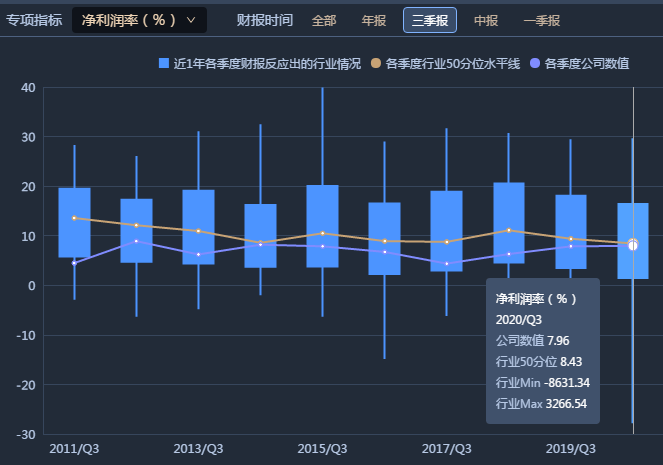Switch to the 中报 tab
This screenshot has width=663, height=465.
[486, 20]
